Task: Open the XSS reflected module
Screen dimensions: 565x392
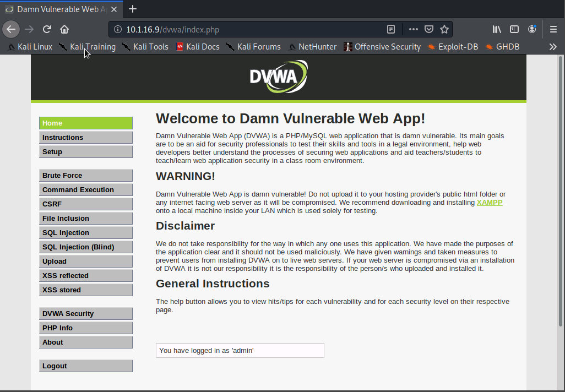Action: 86,276
